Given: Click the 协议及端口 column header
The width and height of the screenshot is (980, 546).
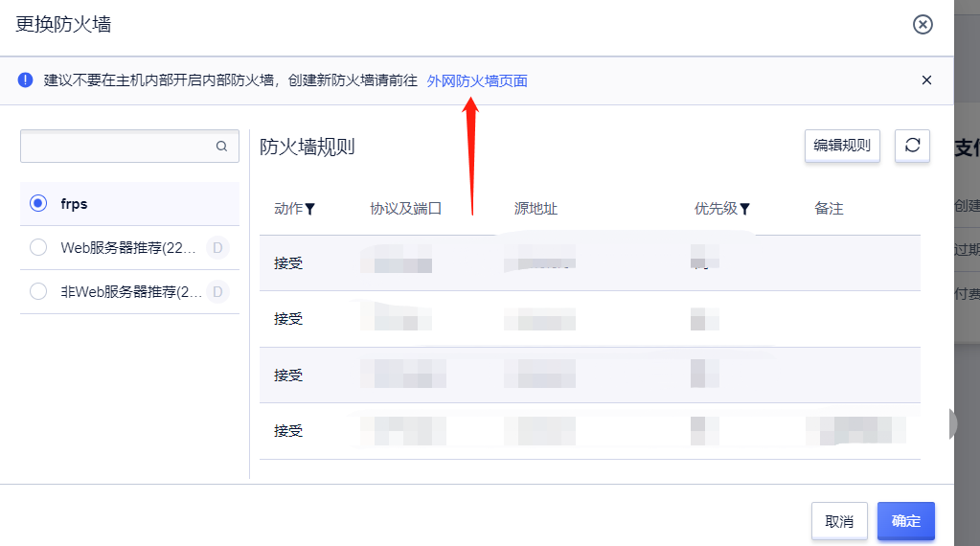Looking at the screenshot, I should [x=405, y=209].
